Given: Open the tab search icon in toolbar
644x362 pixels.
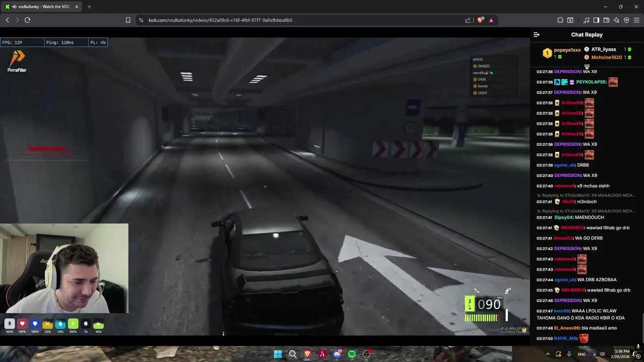Looking at the screenshot, I should click(x=570, y=20).
